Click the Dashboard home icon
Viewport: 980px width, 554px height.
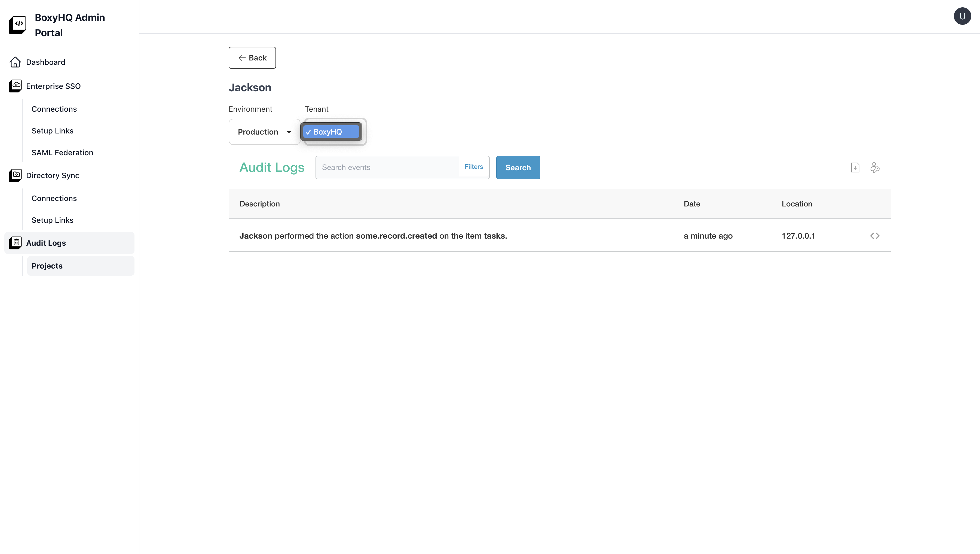[15, 62]
